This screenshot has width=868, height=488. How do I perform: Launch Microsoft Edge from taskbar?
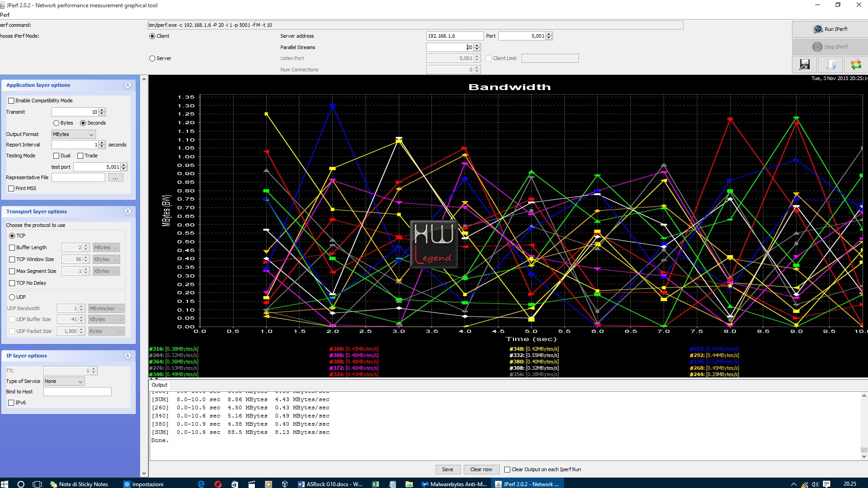[x=201, y=484]
